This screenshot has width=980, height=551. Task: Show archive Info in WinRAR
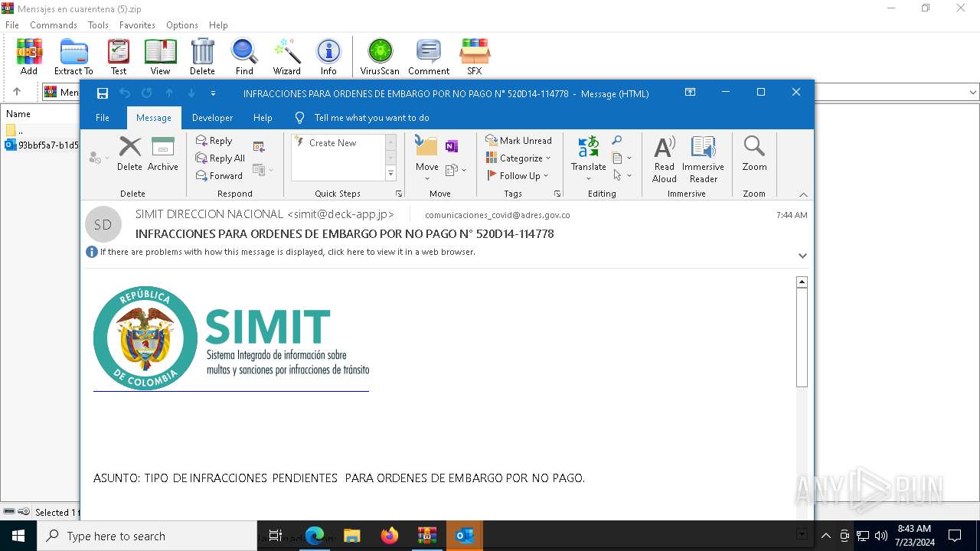328,57
